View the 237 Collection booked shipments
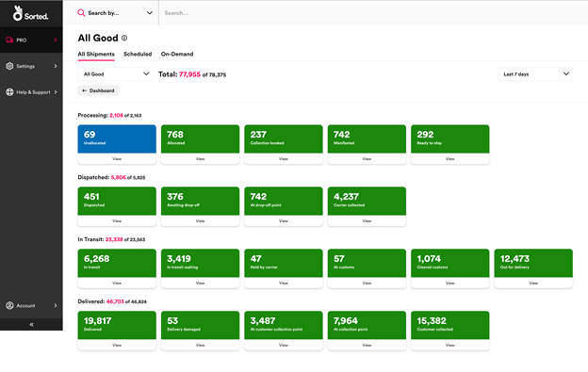The image size is (588, 372). click(x=284, y=159)
